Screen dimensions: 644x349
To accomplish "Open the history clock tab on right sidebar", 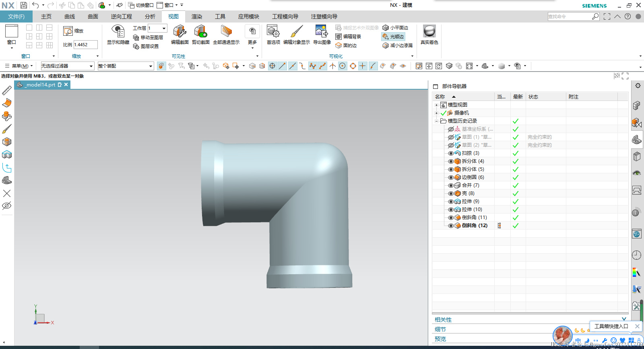I will coord(636,255).
